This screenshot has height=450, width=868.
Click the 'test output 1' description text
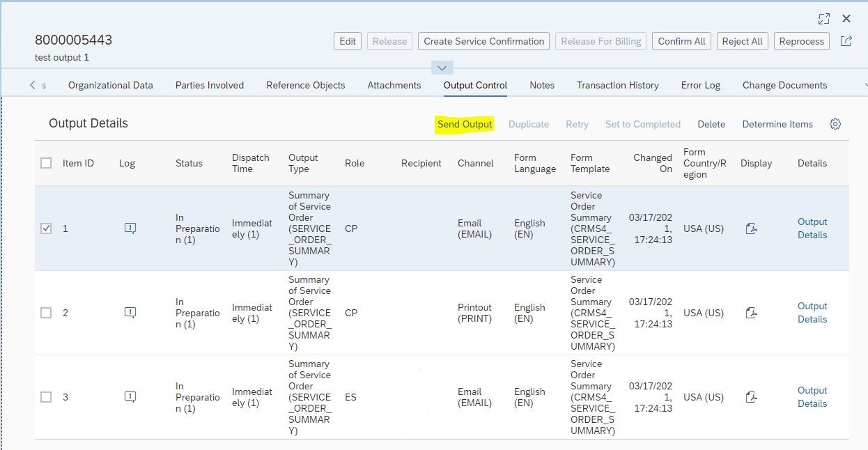[x=62, y=57]
